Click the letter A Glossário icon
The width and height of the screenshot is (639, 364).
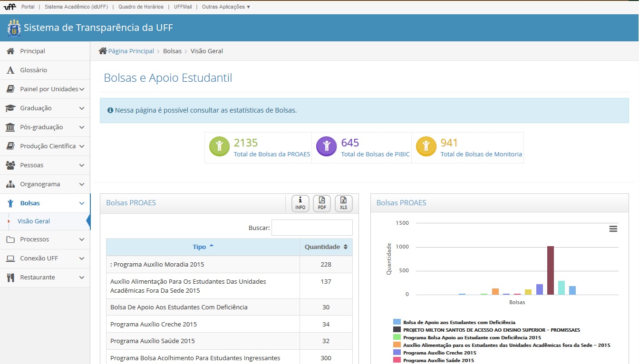(x=10, y=70)
